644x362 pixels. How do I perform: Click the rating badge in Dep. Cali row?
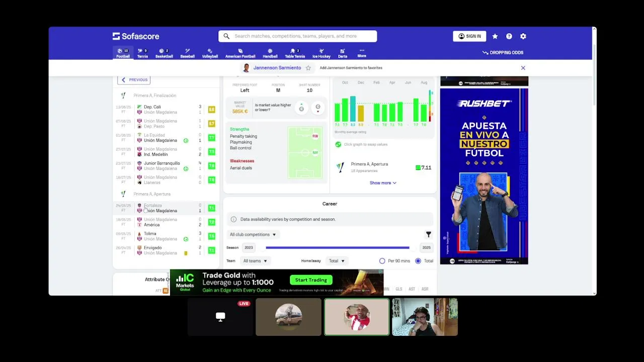[212, 110]
